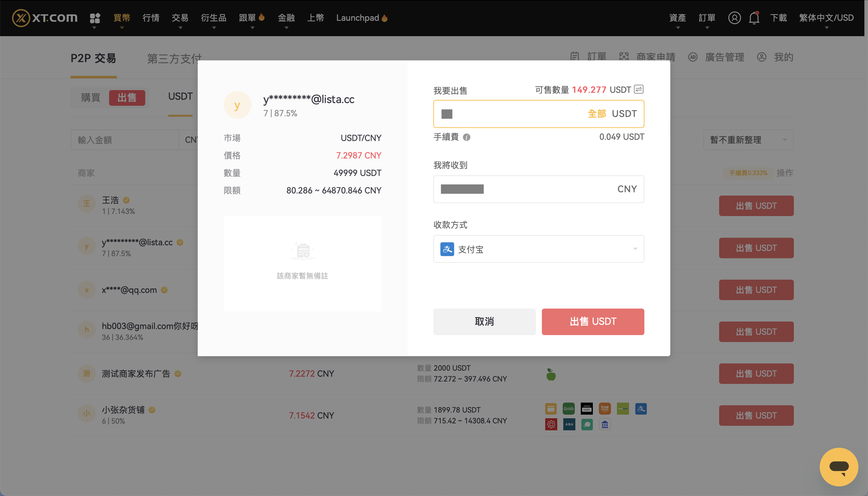Click the Alipay icon in payment method field
This screenshot has height=496, width=868.
(447, 249)
